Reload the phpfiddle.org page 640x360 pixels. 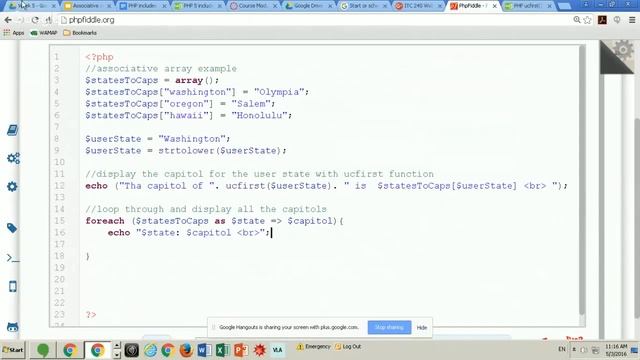point(35,20)
